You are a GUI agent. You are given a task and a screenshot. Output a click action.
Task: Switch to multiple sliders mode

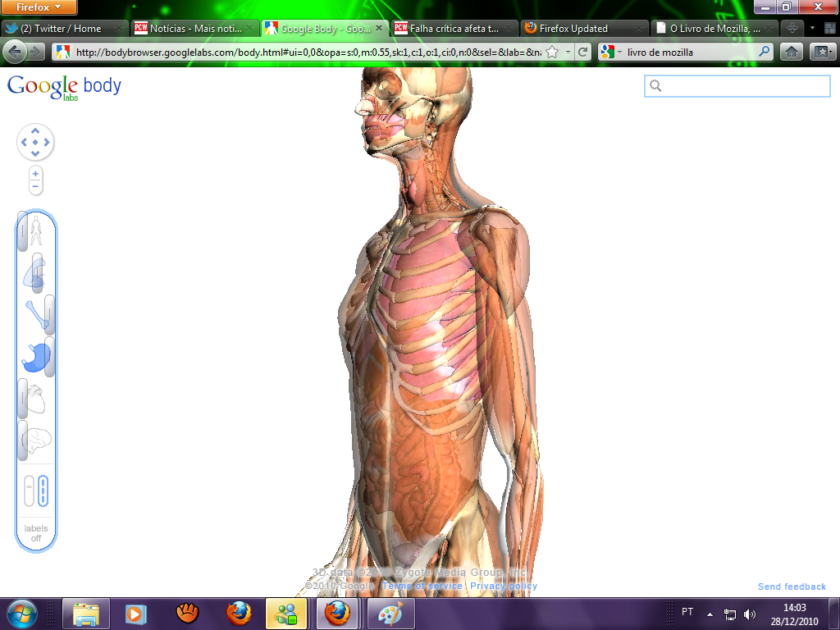click(43, 491)
